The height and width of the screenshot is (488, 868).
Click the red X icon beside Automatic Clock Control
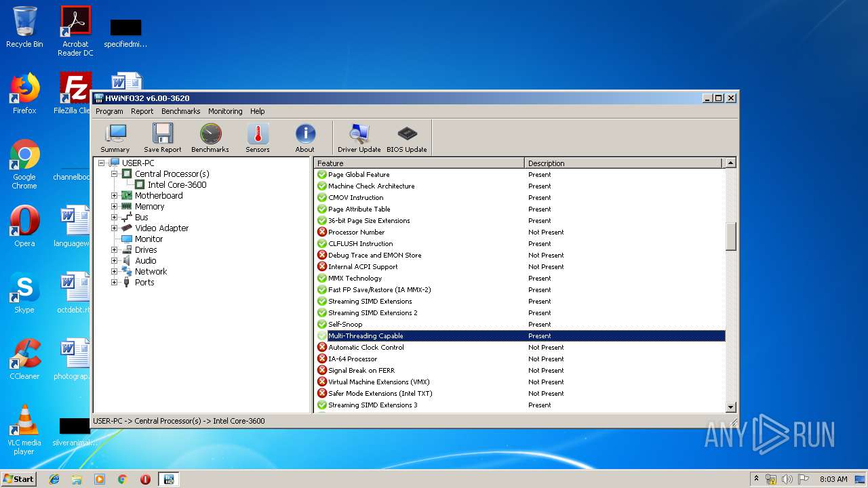click(x=322, y=347)
